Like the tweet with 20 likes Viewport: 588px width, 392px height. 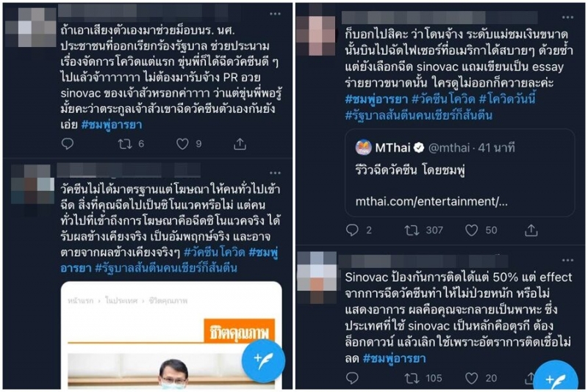point(471,378)
